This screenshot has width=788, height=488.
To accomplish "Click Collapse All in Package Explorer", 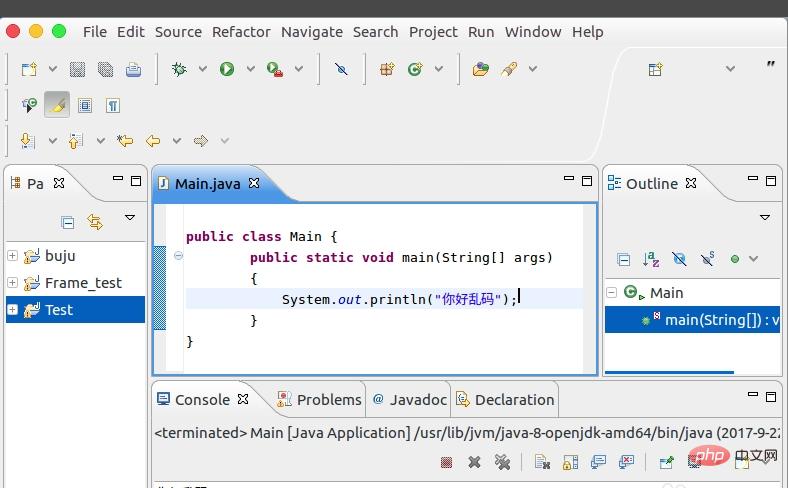I will (x=68, y=222).
